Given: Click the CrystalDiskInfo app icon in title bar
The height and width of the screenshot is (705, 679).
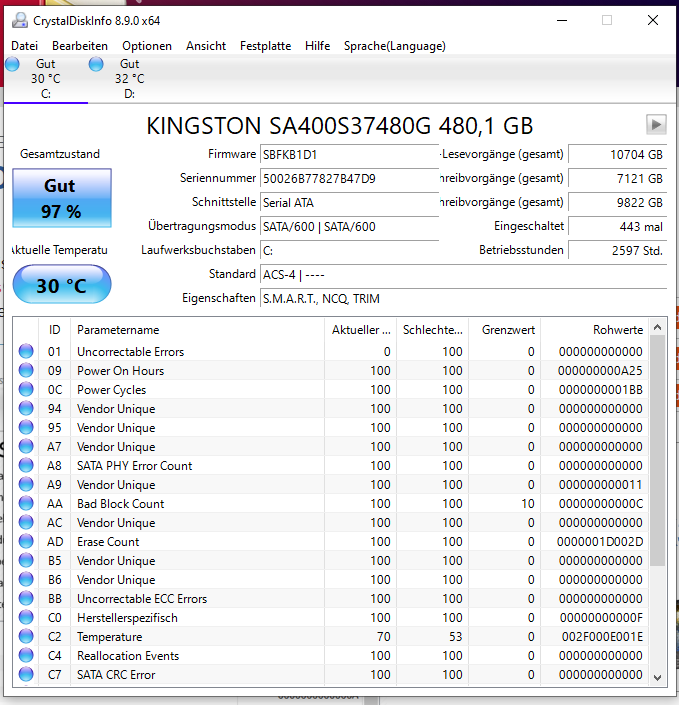Looking at the screenshot, I should point(19,21).
